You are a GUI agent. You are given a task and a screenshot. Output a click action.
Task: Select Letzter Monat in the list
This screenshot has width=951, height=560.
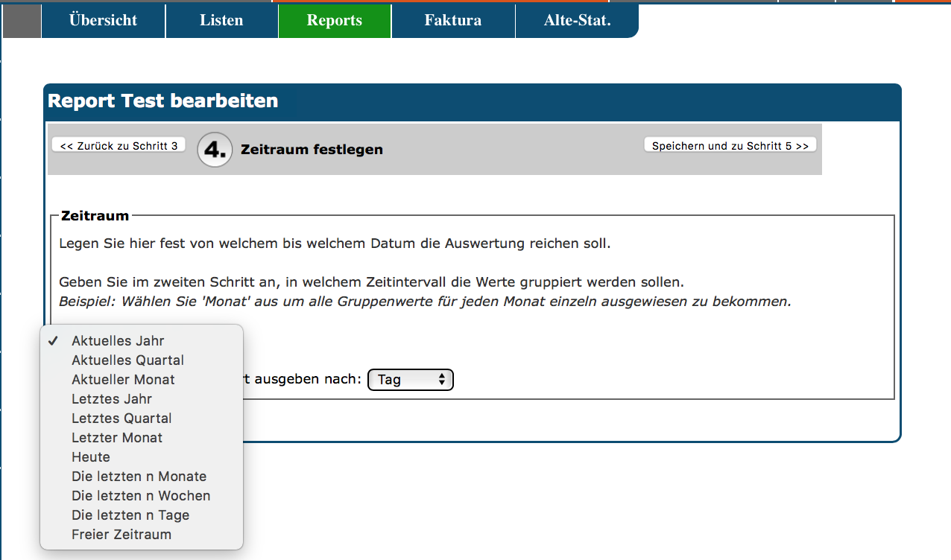117,438
